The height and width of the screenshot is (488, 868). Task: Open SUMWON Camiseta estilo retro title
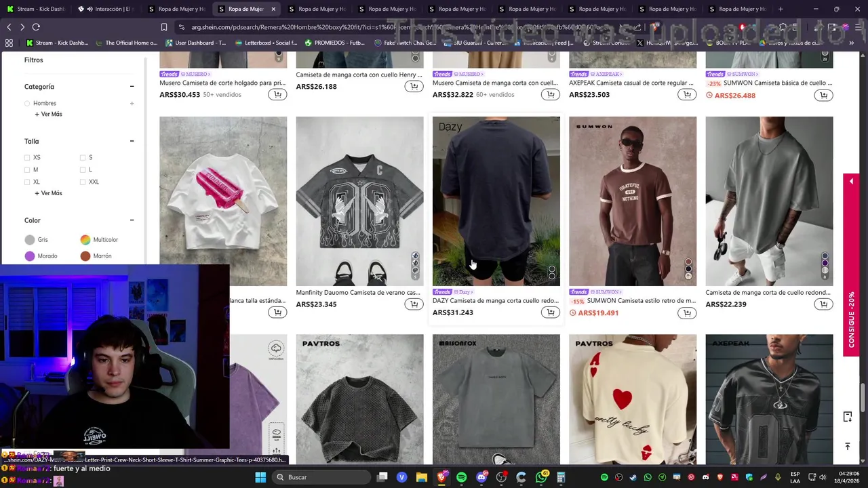[642, 301]
